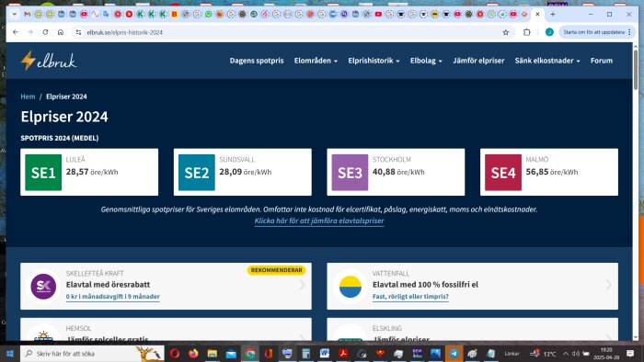Bookmark this page with the star icon
The height and width of the screenshot is (362, 644).
pyautogui.click(x=506, y=32)
